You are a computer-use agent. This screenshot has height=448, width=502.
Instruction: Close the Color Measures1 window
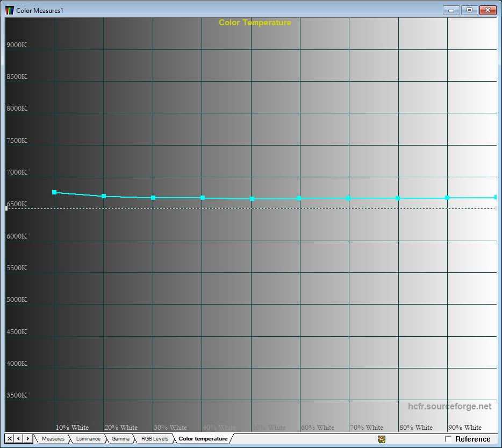487,10
